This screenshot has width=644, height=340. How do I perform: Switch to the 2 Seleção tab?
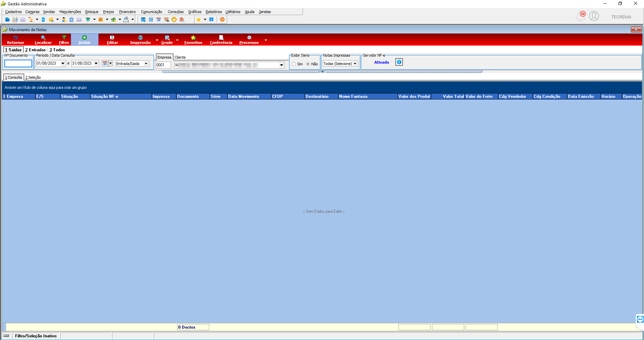click(33, 77)
